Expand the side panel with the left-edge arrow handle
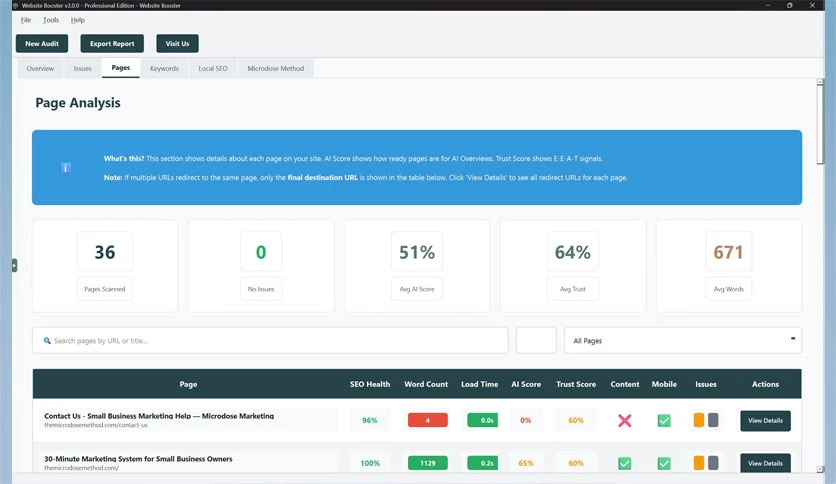Screen dimensions: 836x484 (14, 265)
